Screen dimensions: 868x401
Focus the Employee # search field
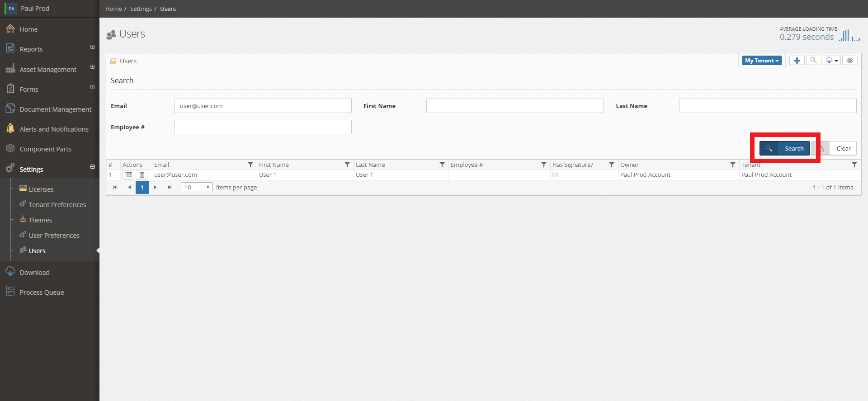coord(263,127)
